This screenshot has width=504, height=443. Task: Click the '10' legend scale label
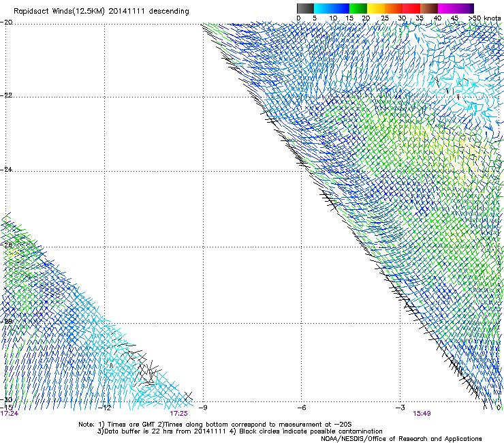[x=333, y=18]
